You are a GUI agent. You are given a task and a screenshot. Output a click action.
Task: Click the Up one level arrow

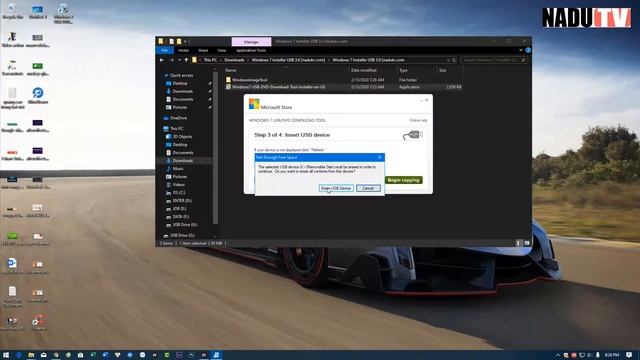tap(186, 60)
